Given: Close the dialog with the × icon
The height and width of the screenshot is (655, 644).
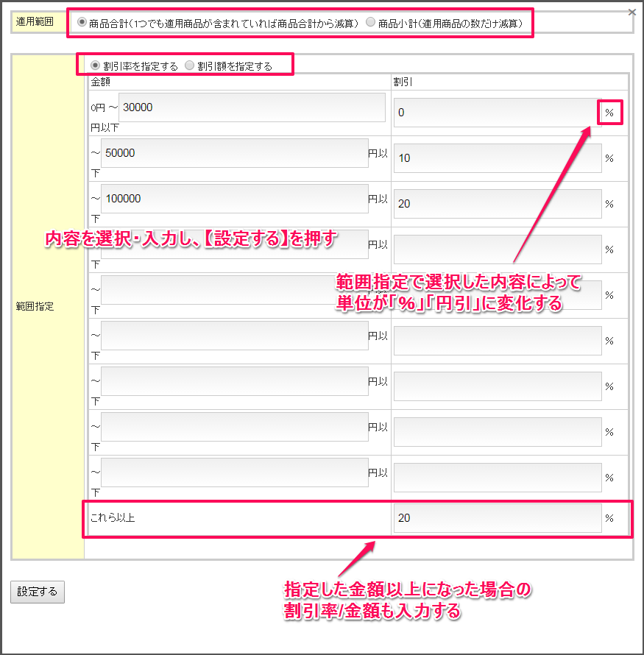Looking at the screenshot, I should (x=631, y=12).
